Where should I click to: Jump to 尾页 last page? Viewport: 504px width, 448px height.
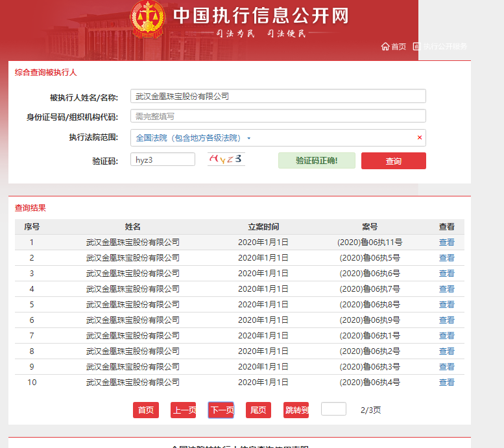(258, 410)
